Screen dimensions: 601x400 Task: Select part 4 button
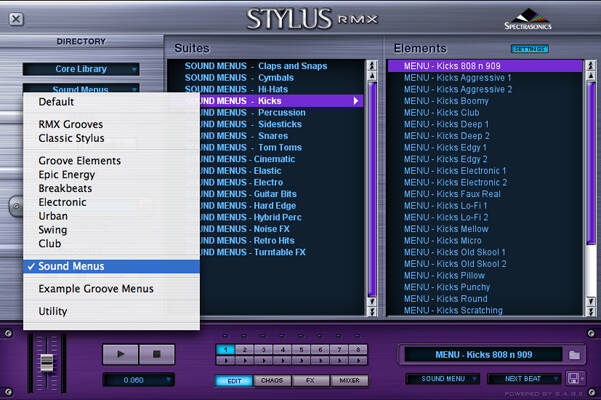[283, 349]
